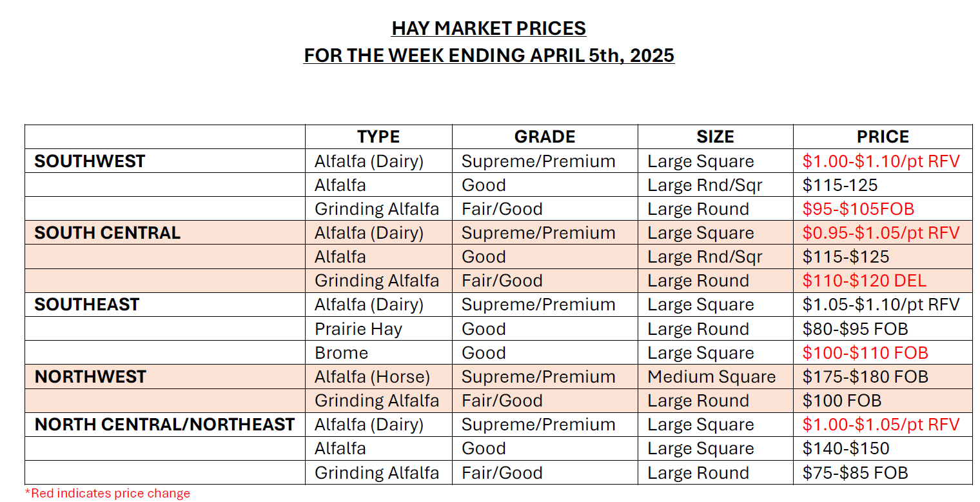This screenshot has height=502, width=980.
Task: Click the NORTHWEST region cell
Action: (90, 377)
